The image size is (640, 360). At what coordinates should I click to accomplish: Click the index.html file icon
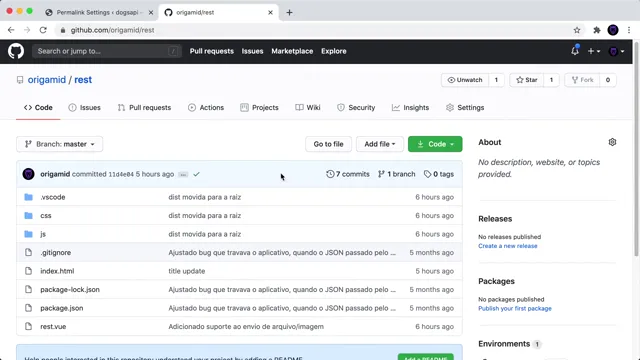tap(28, 271)
